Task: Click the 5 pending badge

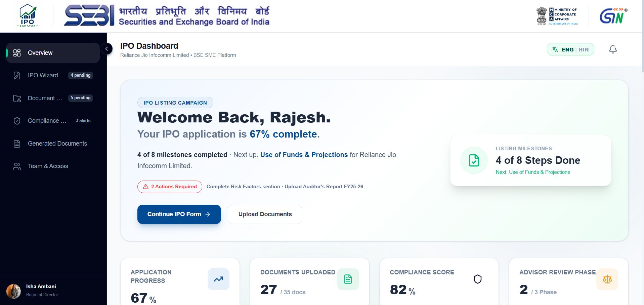Action: click(81, 98)
